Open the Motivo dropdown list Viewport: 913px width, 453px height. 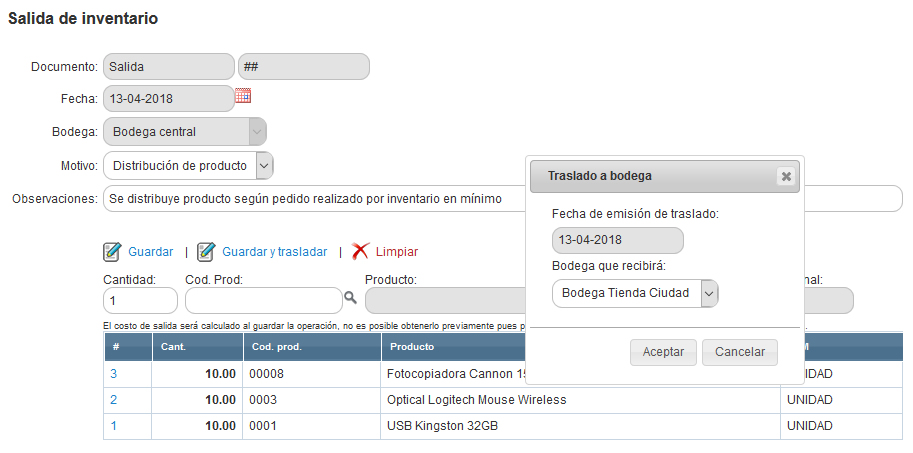click(264, 165)
